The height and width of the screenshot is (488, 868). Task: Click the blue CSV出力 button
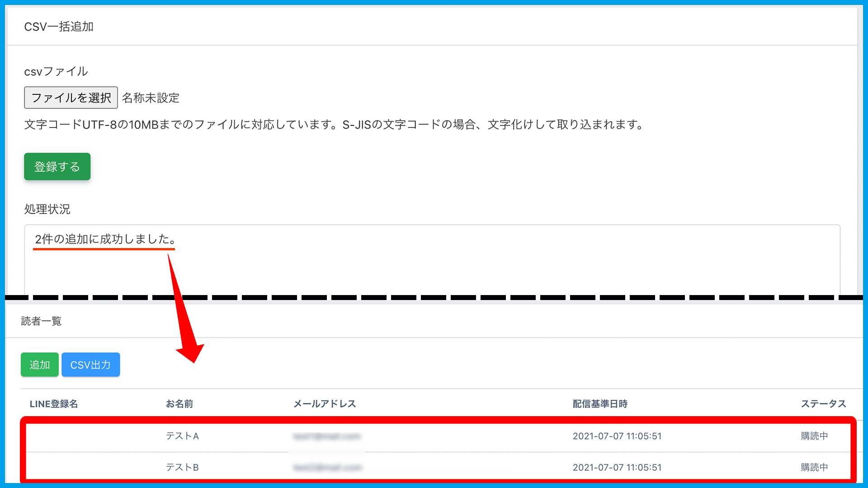pos(90,365)
